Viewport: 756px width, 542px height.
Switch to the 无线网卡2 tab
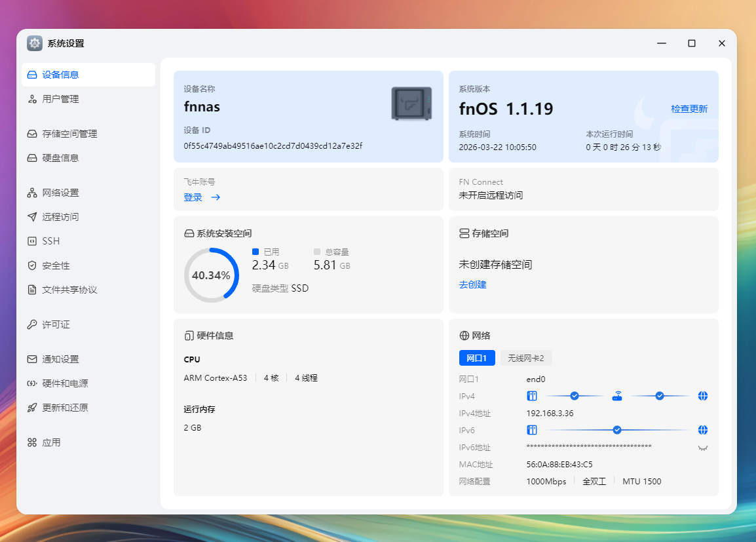click(525, 358)
